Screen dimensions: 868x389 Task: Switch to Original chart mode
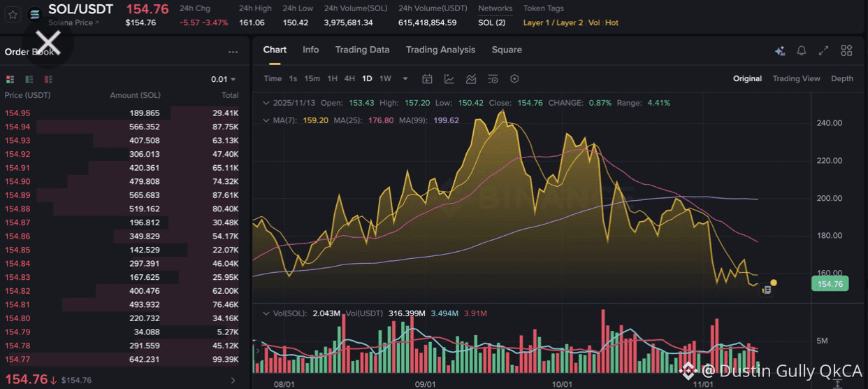click(x=747, y=79)
